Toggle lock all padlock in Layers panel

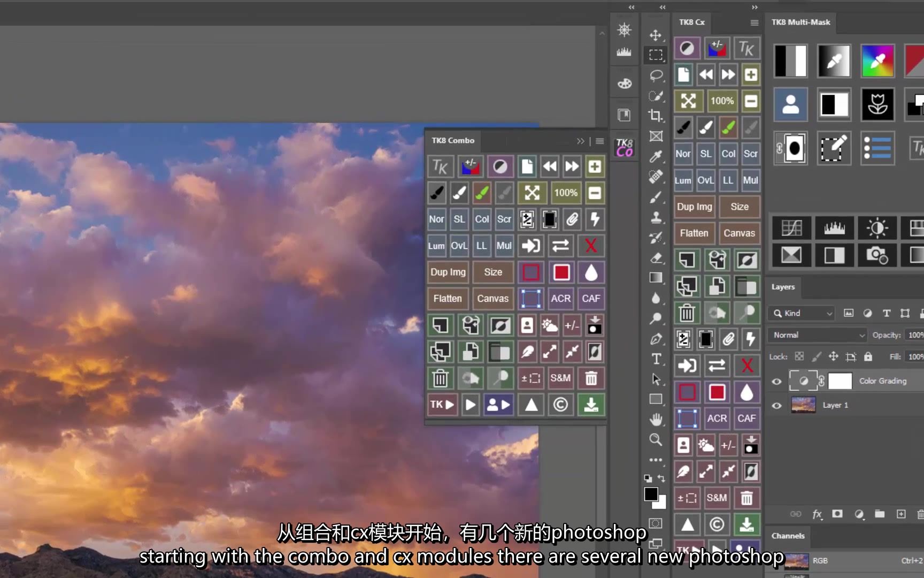point(868,356)
